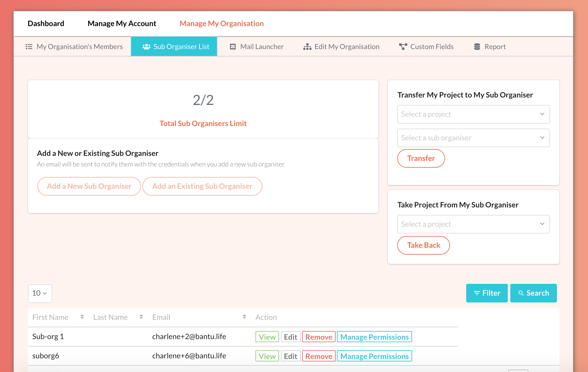Open the Mail Launcher tab

click(x=257, y=47)
